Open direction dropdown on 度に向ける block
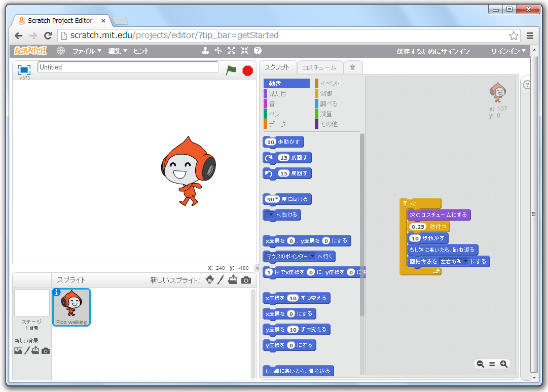Screen dimensions: 548x392 [x=277, y=199]
